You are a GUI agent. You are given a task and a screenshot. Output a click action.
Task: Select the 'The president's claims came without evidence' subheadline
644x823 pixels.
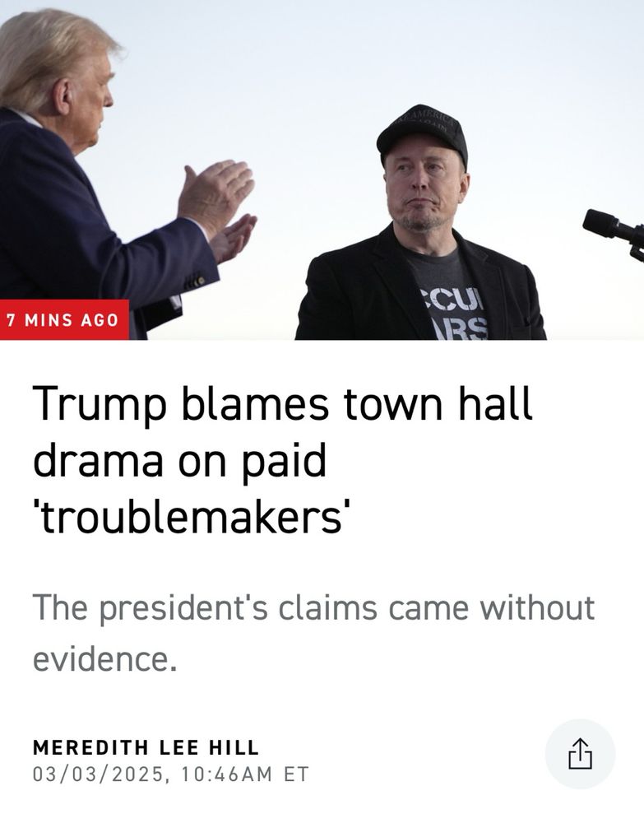pos(313,632)
